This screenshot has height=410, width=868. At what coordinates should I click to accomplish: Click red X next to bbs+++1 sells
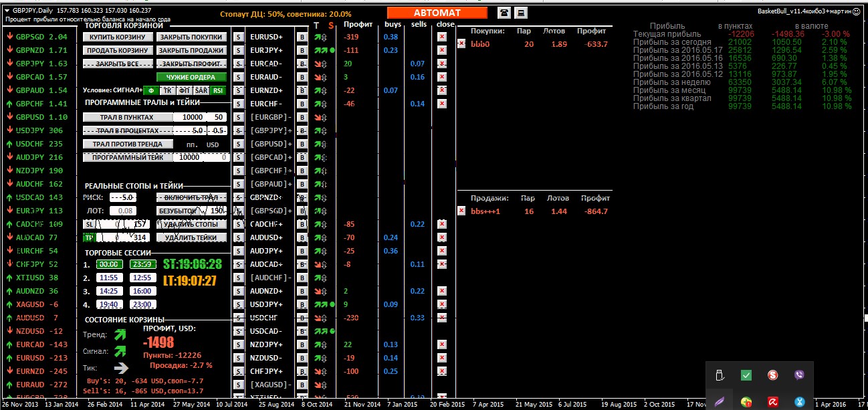461,211
